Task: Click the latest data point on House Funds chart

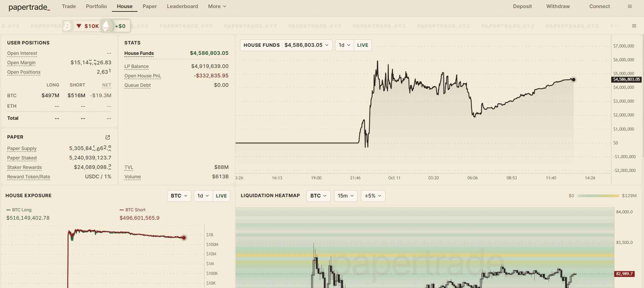Action: tap(573, 80)
